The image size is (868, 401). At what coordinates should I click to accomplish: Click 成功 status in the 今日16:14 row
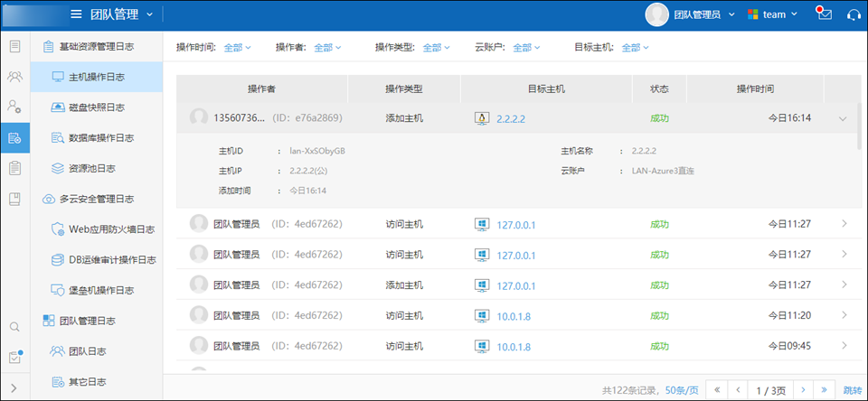[x=659, y=118]
